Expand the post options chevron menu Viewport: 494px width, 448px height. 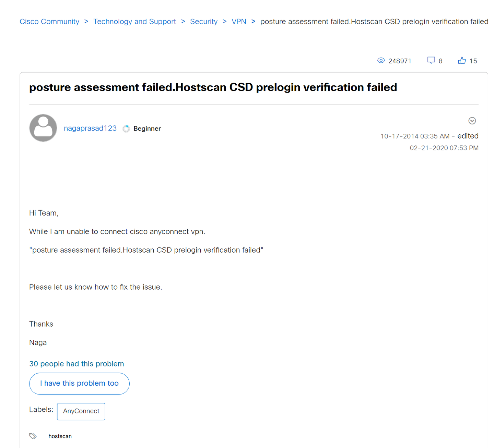(472, 121)
